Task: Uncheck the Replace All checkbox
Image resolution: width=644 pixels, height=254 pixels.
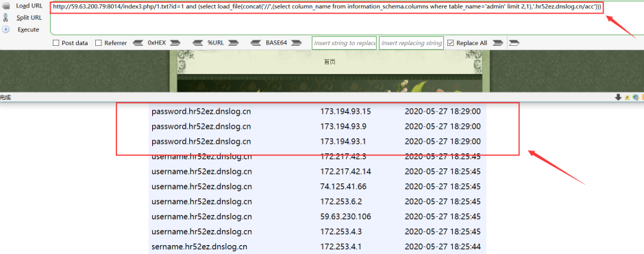Action: point(451,42)
